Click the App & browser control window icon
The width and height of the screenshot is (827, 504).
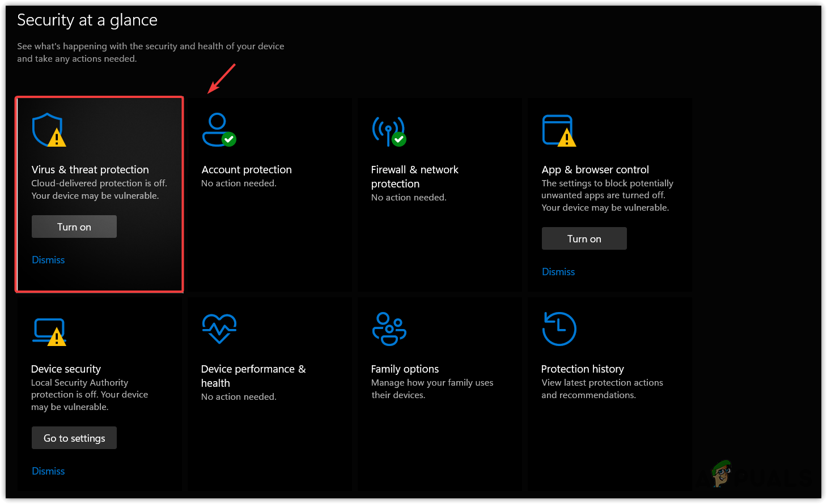558,130
